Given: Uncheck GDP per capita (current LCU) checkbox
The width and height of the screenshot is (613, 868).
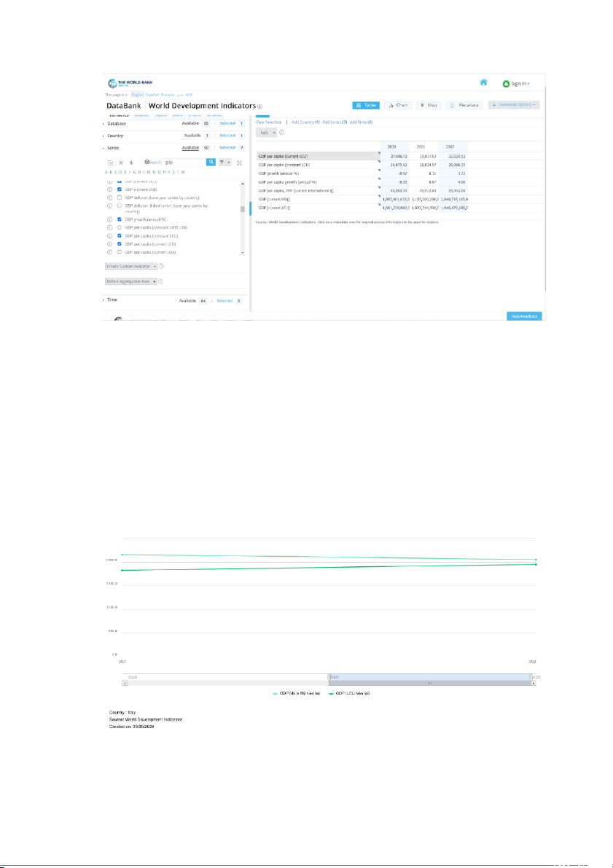Looking at the screenshot, I should 120,244.
